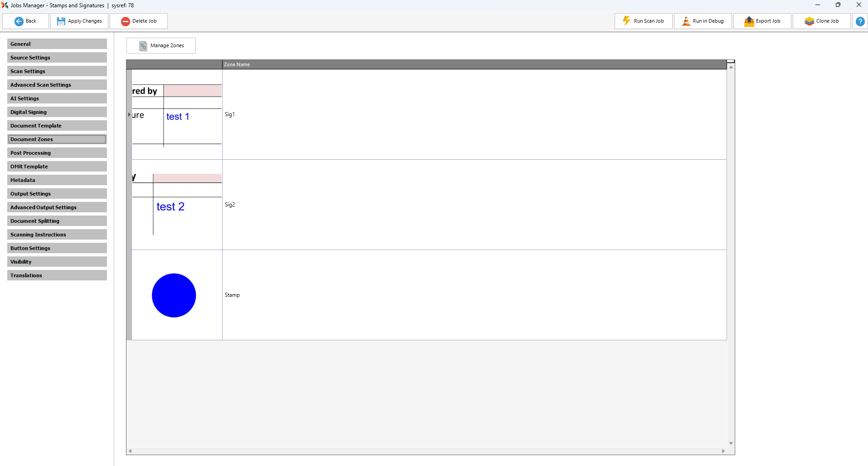This screenshot has width=868, height=466.
Task: Click the horizontal scrollbar right arrow
Action: 723,451
